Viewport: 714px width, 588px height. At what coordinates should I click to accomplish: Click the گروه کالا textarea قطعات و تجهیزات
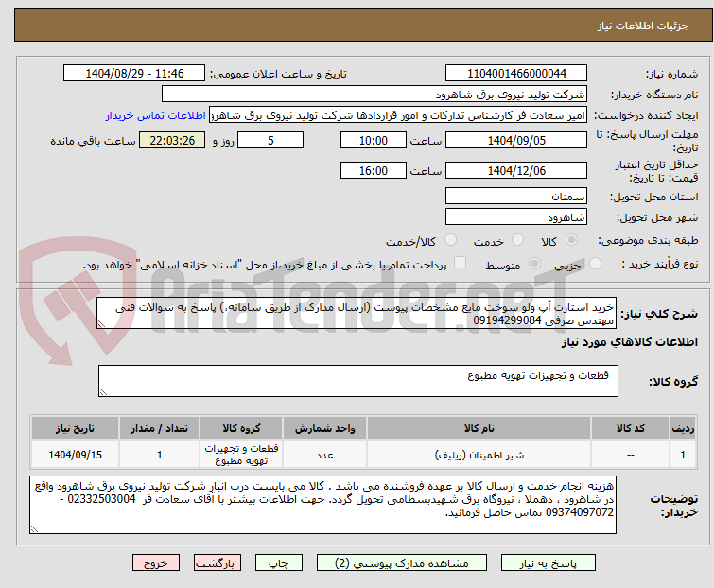358,381
